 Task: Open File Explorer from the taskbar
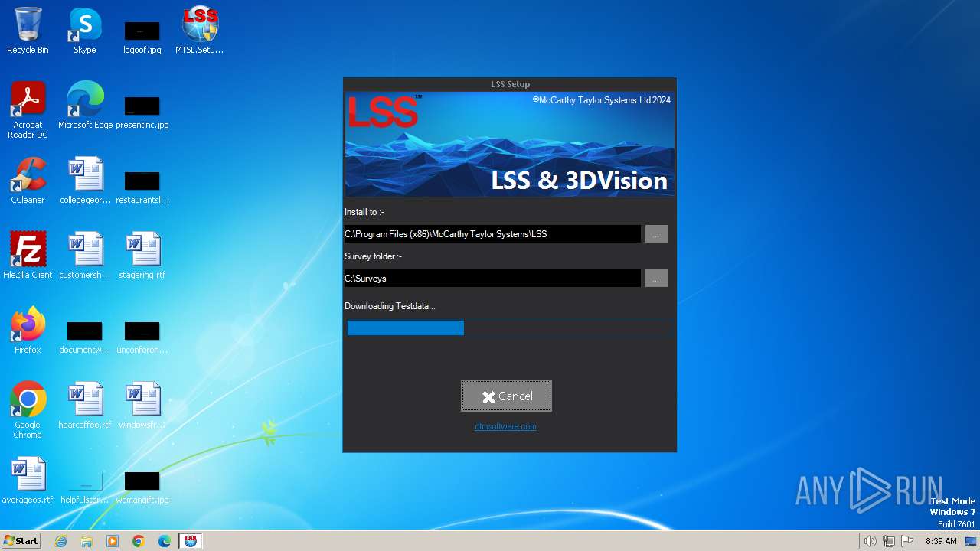87,541
